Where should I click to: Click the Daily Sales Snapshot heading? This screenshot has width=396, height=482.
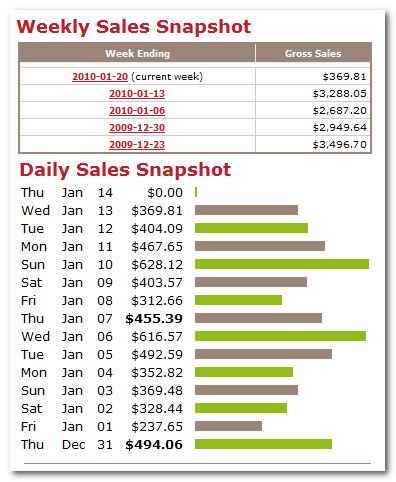tap(125, 170)
